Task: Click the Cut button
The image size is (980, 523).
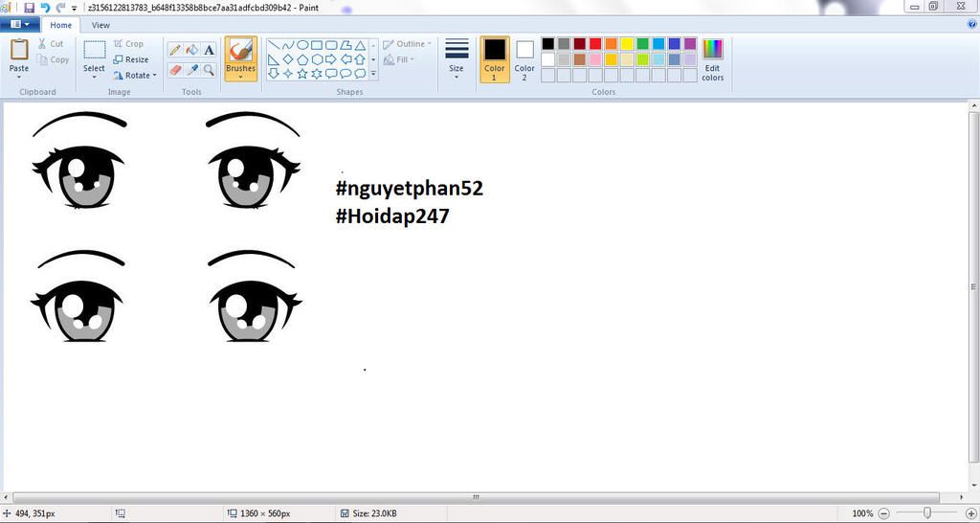Action: coord(51,44)
